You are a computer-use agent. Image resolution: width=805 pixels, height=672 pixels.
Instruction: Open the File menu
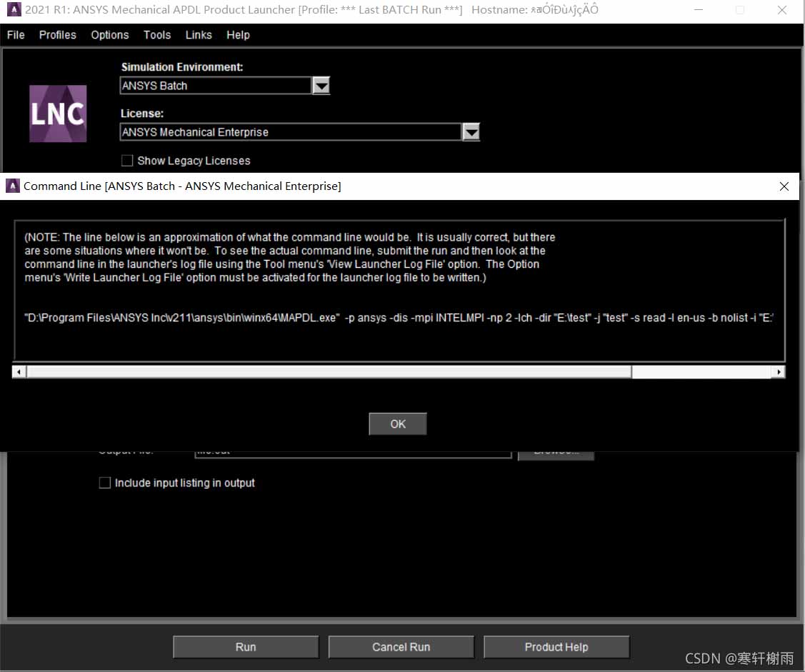16,35
